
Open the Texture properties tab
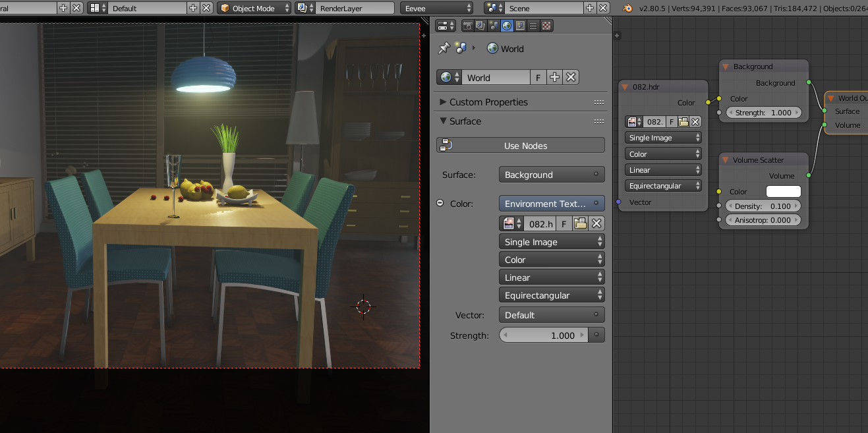coord(546,26)
